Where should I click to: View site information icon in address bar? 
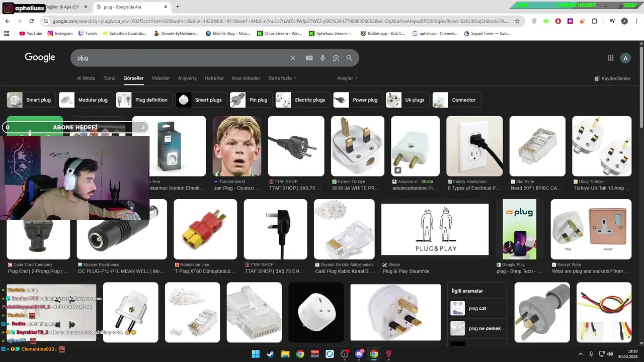click(x=46, y=21)
